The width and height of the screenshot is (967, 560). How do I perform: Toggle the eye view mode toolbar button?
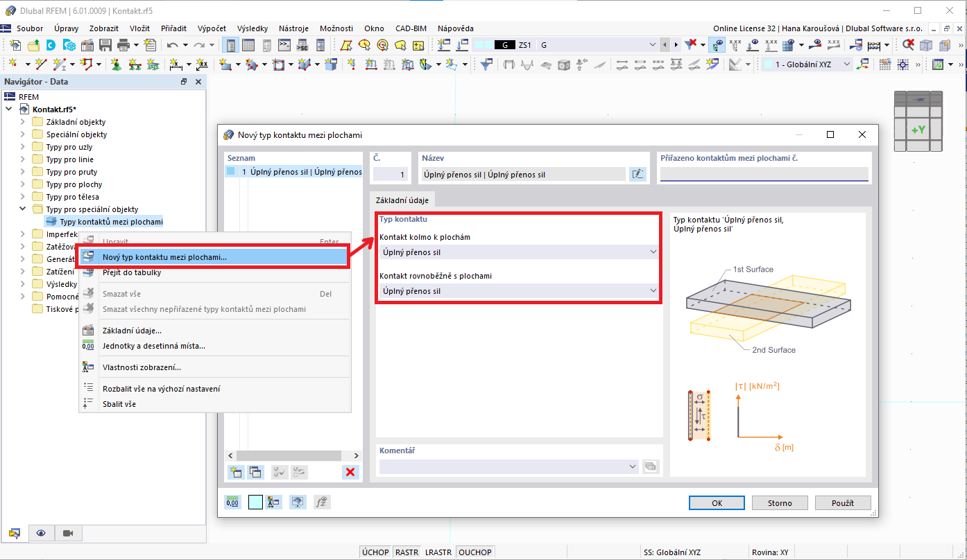point(717,45)
